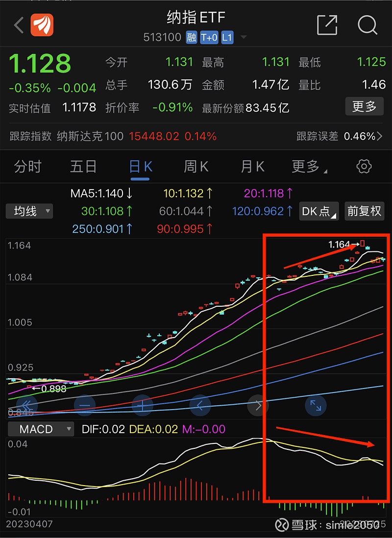Expand the stock info chevron beside L1
This screenshot has height=538, width=392.
(x=244, y=37)
